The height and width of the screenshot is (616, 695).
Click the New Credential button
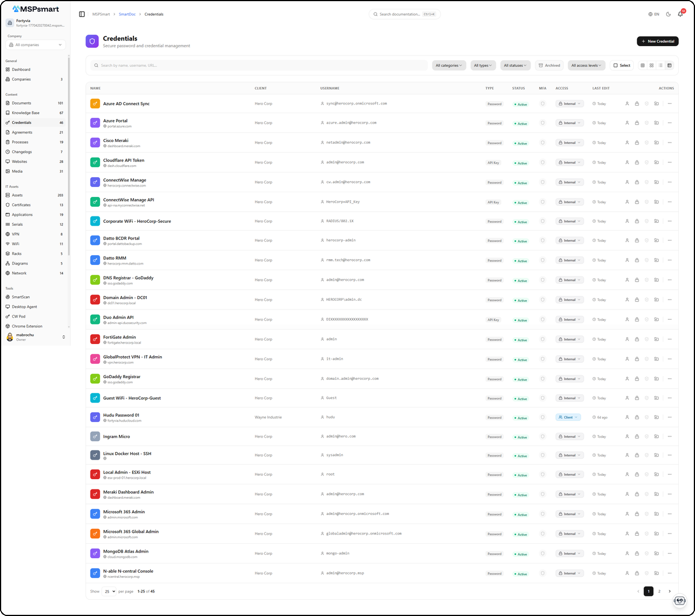[657, 41]
